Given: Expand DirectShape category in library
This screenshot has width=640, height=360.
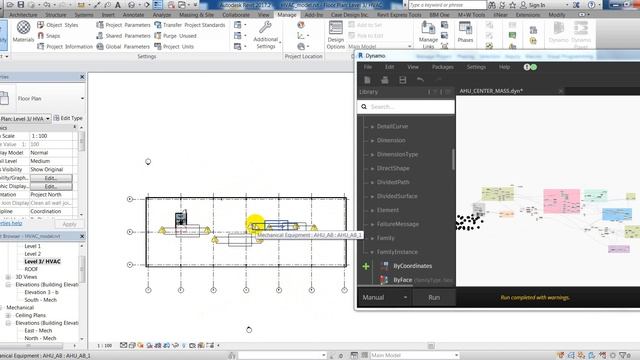Looking at the screenshot, I should point(372,168).
